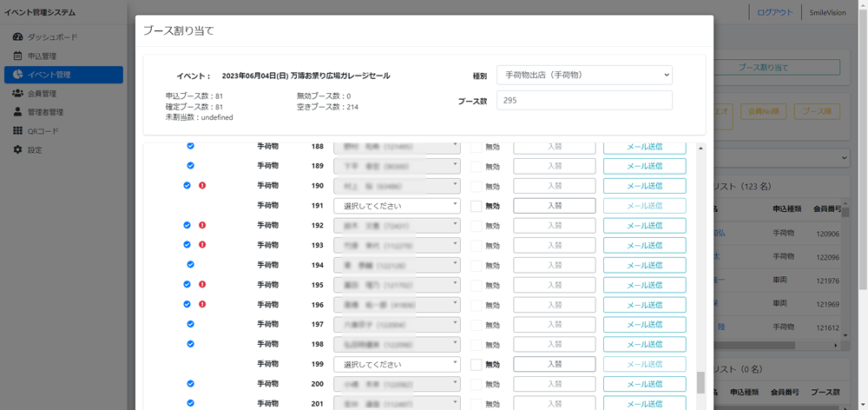Image resolution: width=868 pixels, height=410 pixels.
Task: Open member dropdown for booth 192
Action: tap(397, 226)
